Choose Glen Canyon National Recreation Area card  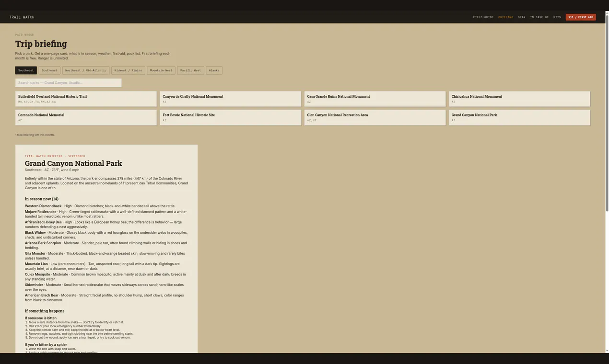click(x=375, y=118)
